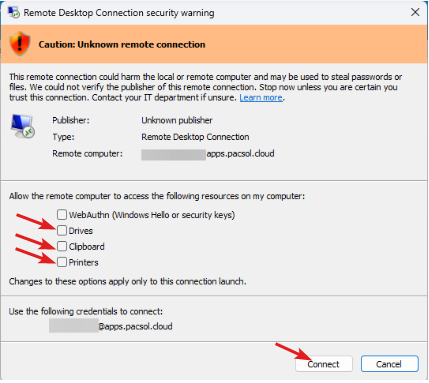Close the security warning dialog
429x383 pixels.
coord(415,12)
